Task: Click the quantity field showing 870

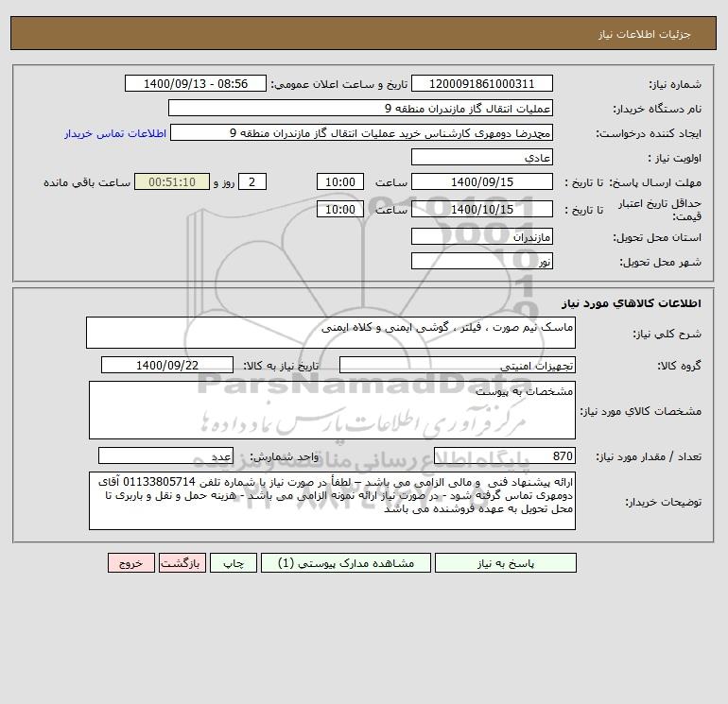Action: [505, 455]
